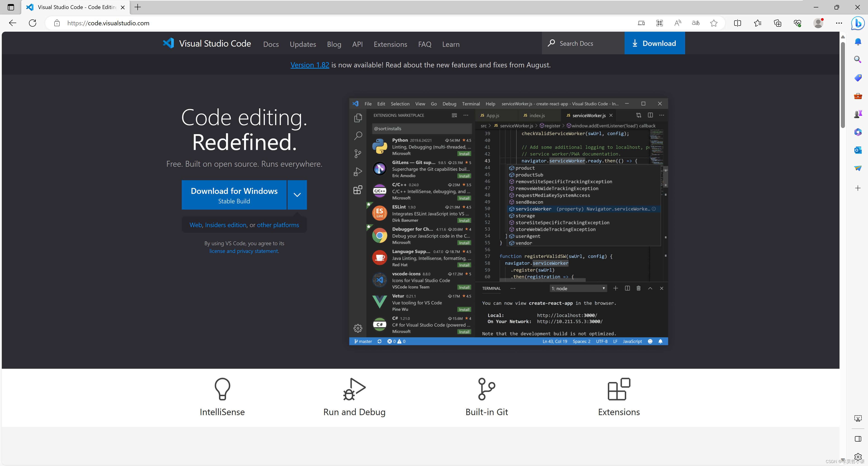Click the Download for Windows button
Image resolution: width=868 pixels, height=466 pixels.
[234, 195]
